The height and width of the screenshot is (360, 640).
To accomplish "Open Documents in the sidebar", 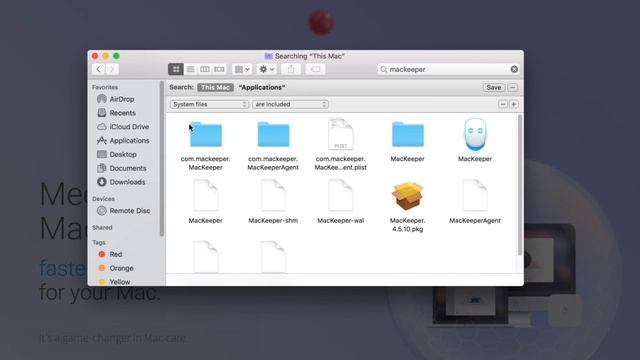I will coord(128,169).
